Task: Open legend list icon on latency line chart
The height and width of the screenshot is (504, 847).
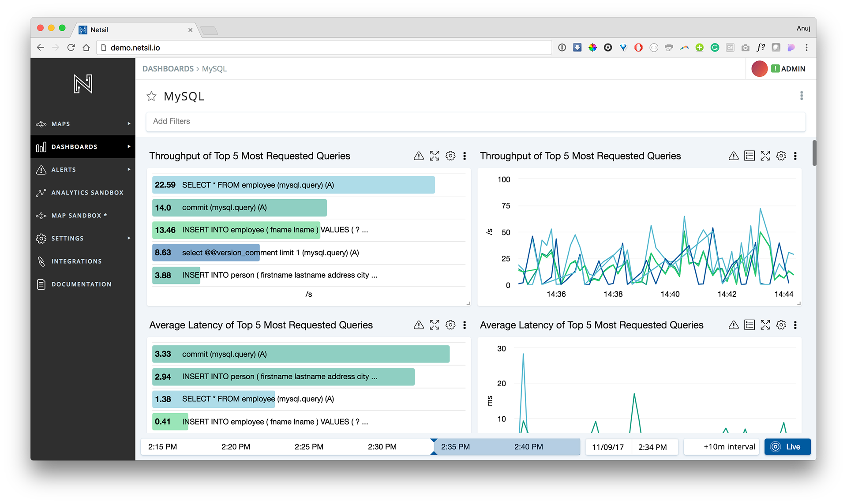Action: (749, 325)
